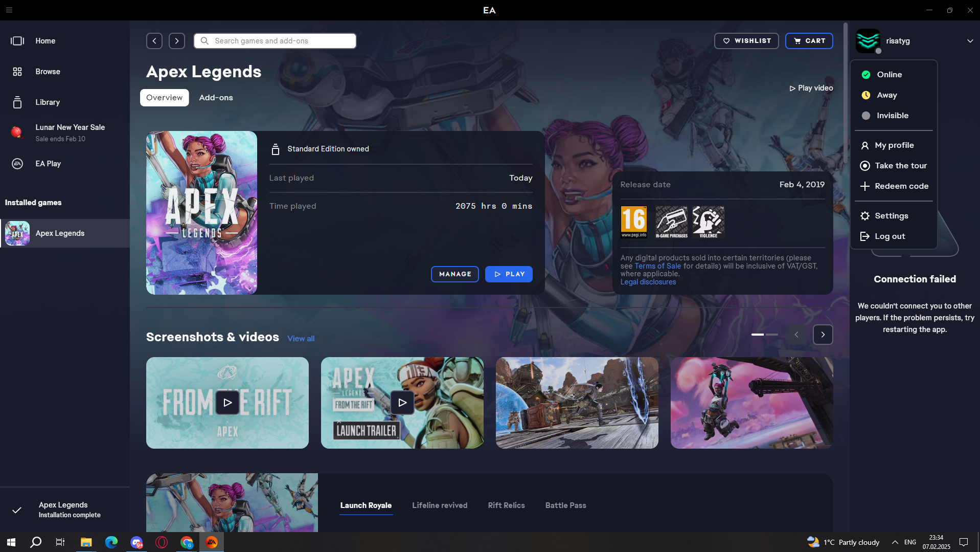Click the installation complete checkmark icon
This screenshot has width=980, height=552.
[17, 510]
